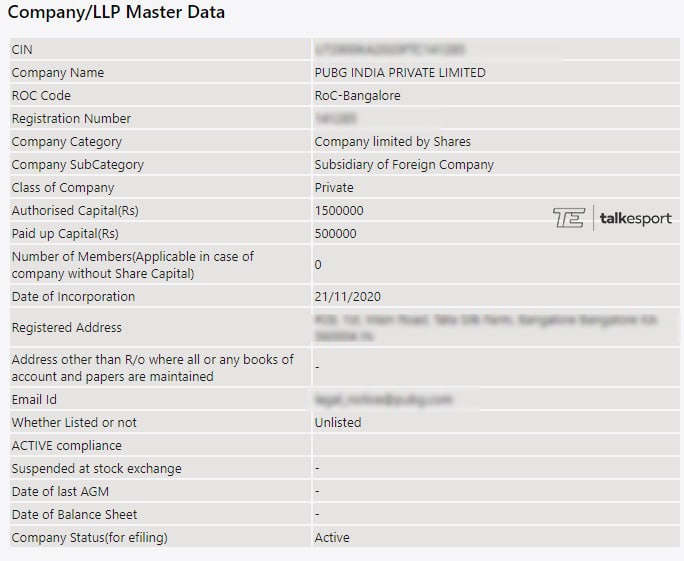Viewport: 684px width, 561px height.
Task: Click the Date of last AGM label
Action: [63, 492]
